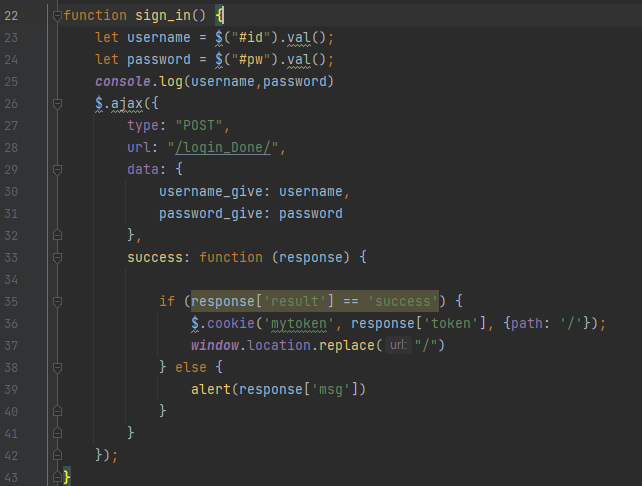Collapse the $.ajax block fold on line 26

57,104
